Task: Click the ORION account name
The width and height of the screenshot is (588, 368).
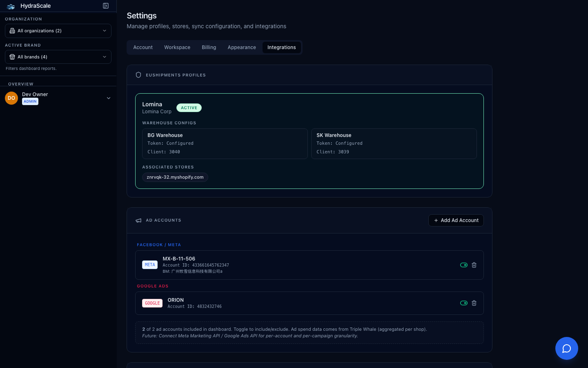Action: coord(176,300)
